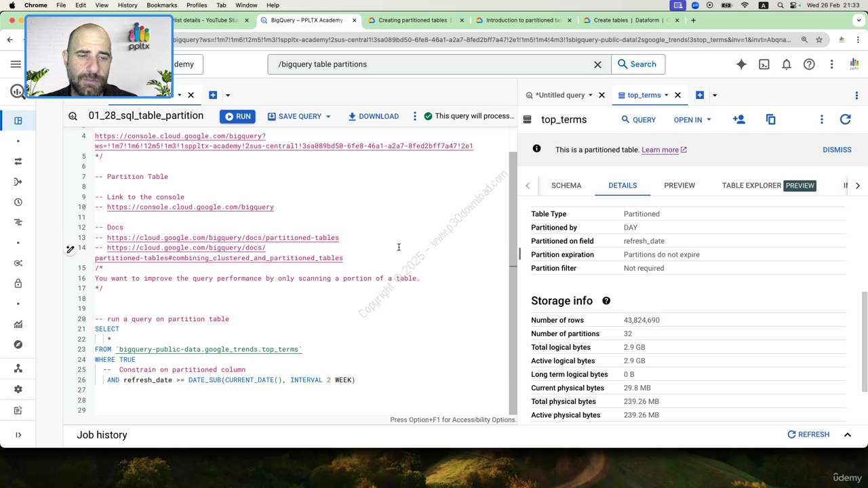Open the help question mark menu
Screen dimensions: 868x488
click(x=809, y=64)
